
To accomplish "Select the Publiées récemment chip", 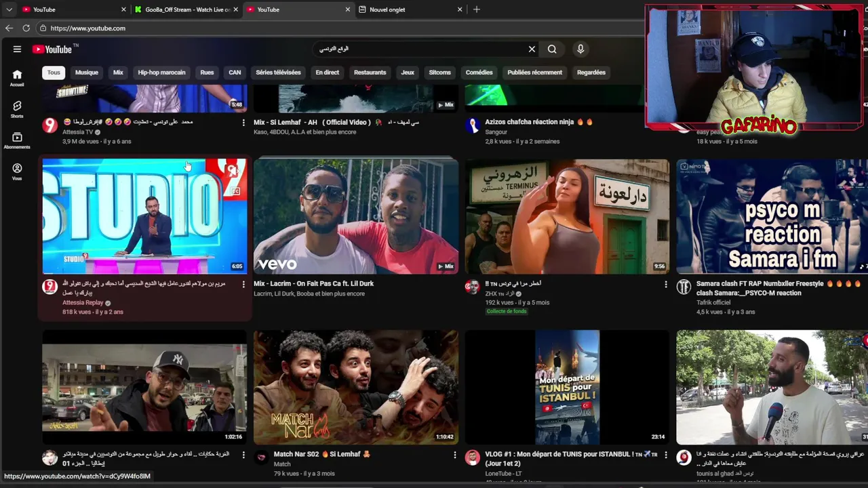I will (x=534, y=73).
